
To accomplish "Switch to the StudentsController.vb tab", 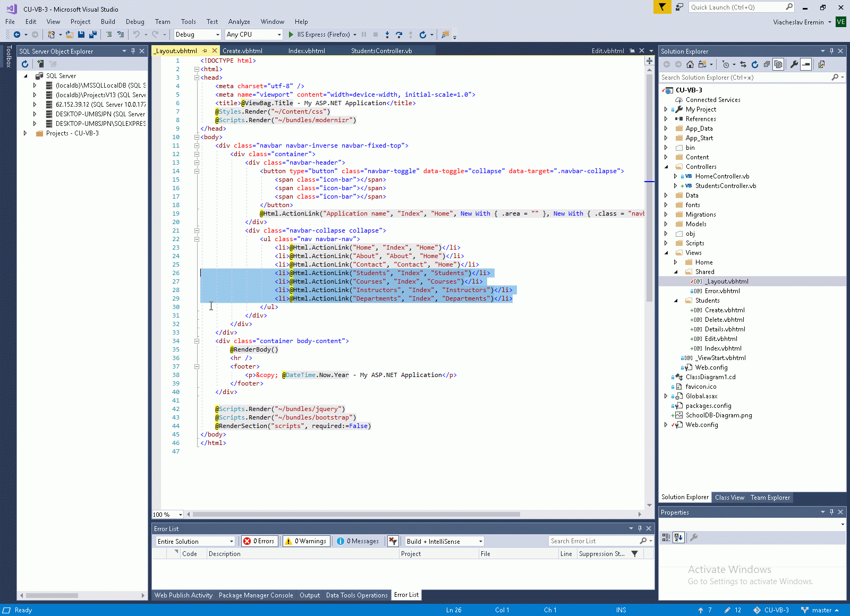I will click(x=381, y=51).
